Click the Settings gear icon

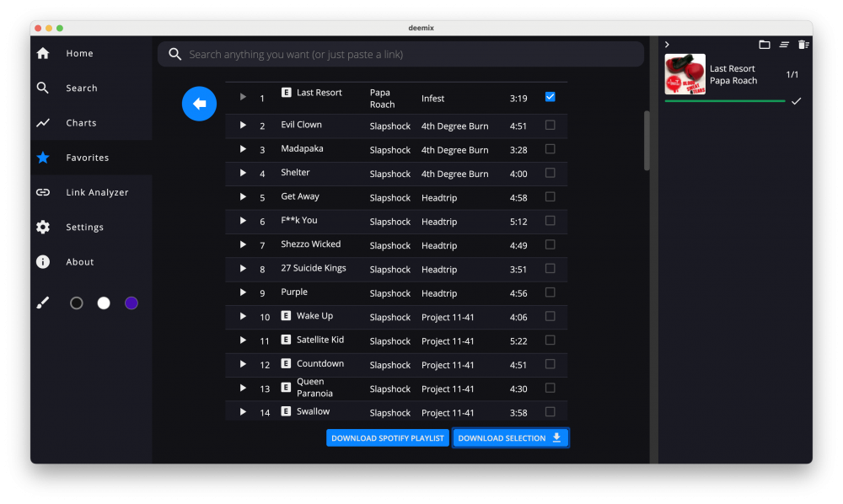coord(43,228)
